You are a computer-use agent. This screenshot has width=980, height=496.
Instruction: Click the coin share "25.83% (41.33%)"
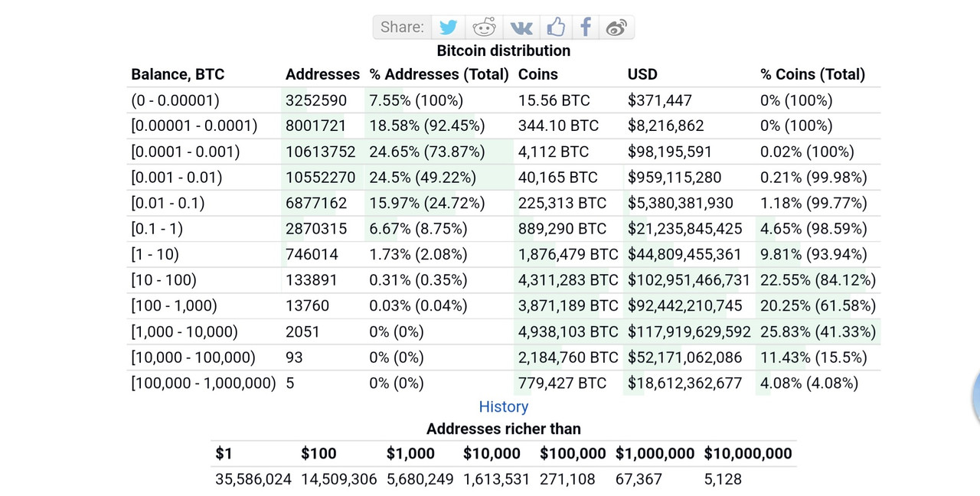tap(818, 331)
